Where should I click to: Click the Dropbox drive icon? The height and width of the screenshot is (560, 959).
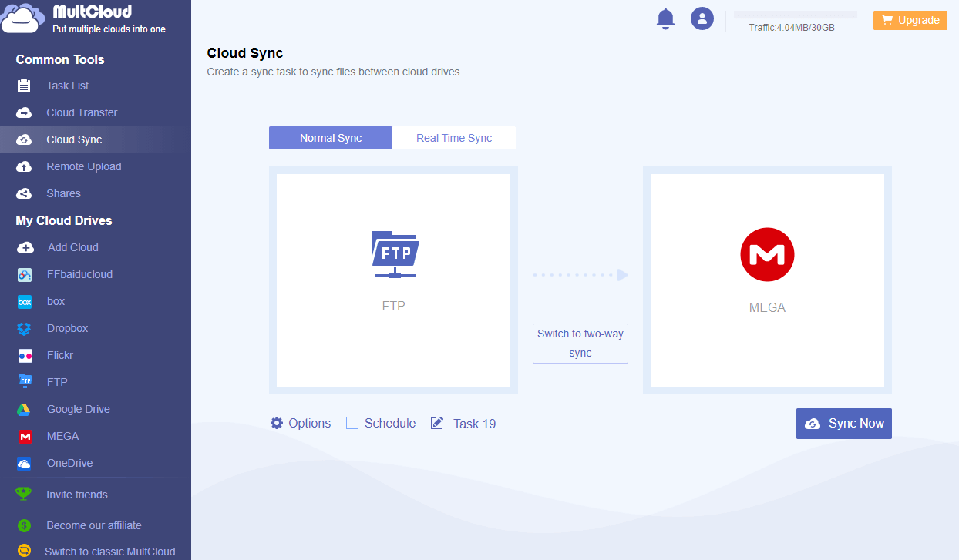[x=25, y=328]
